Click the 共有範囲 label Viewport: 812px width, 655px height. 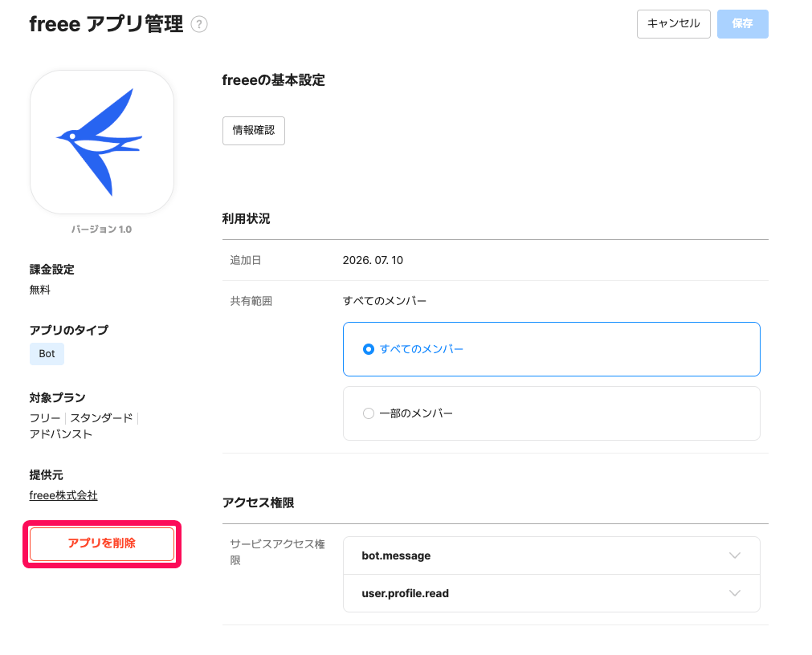(251, 301)
